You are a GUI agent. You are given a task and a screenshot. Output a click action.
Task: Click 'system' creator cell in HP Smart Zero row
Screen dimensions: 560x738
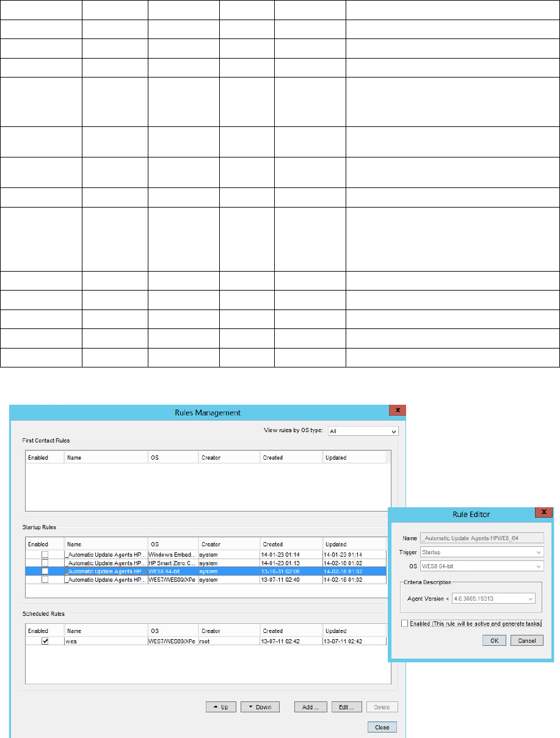(229, 563)
